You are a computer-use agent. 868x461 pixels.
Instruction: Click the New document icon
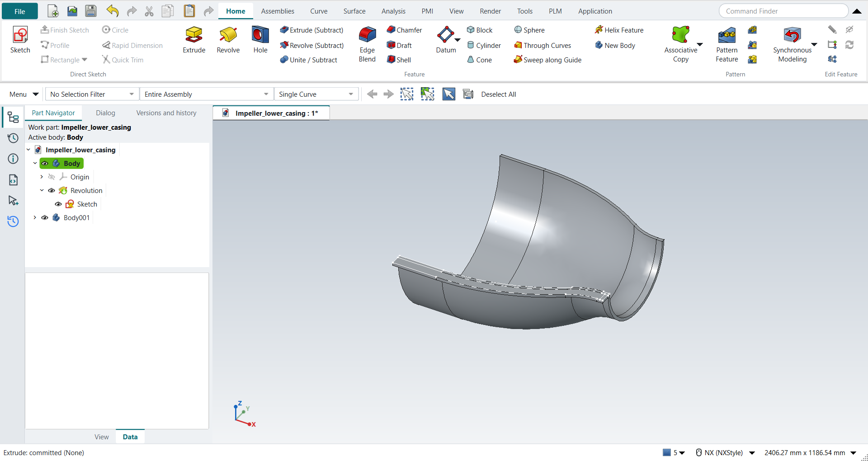[53, 11]
